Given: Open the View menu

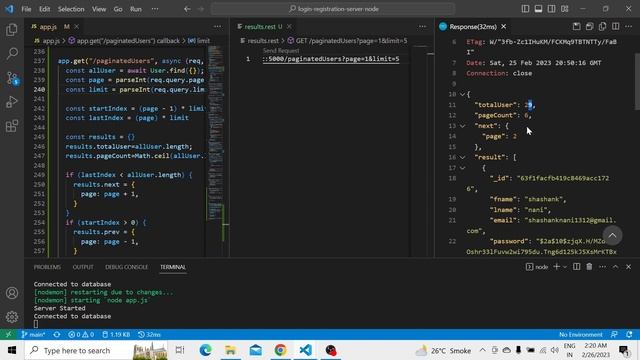Looking at the screenshot, I should [99, 9].
